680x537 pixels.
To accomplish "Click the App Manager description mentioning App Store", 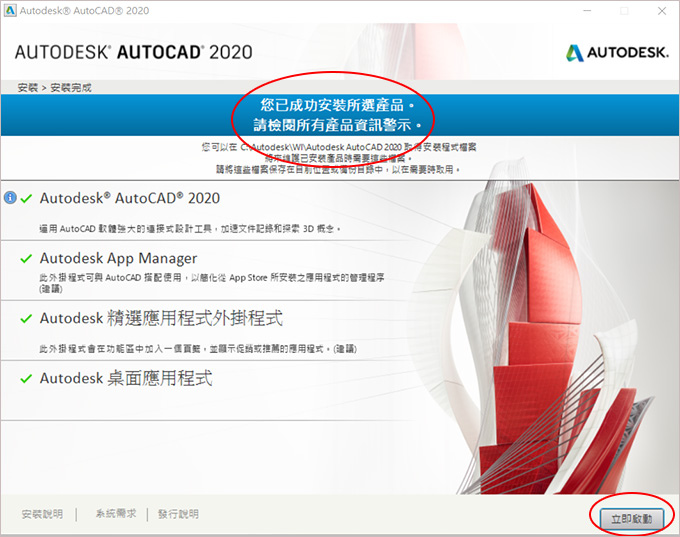I will 212,282.
